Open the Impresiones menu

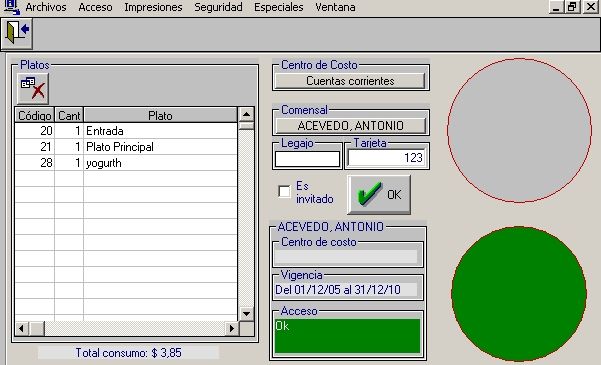(153, 7)
